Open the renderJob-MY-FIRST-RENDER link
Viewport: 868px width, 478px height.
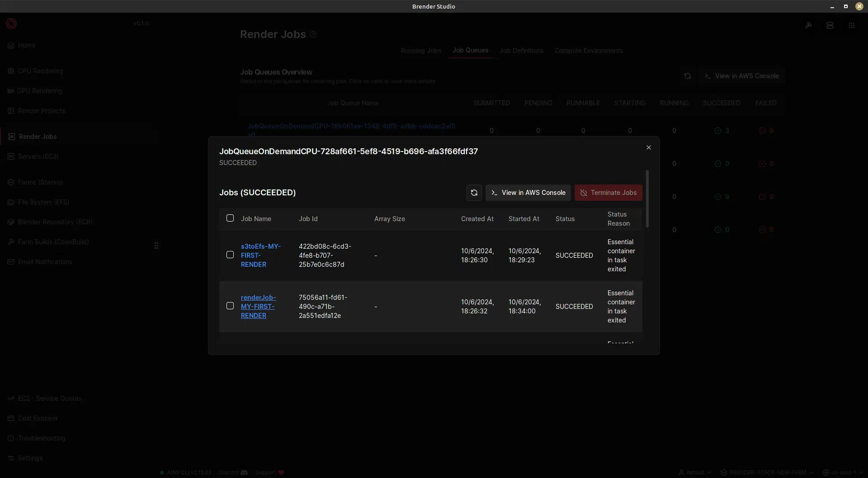click(x=258, y=307)
